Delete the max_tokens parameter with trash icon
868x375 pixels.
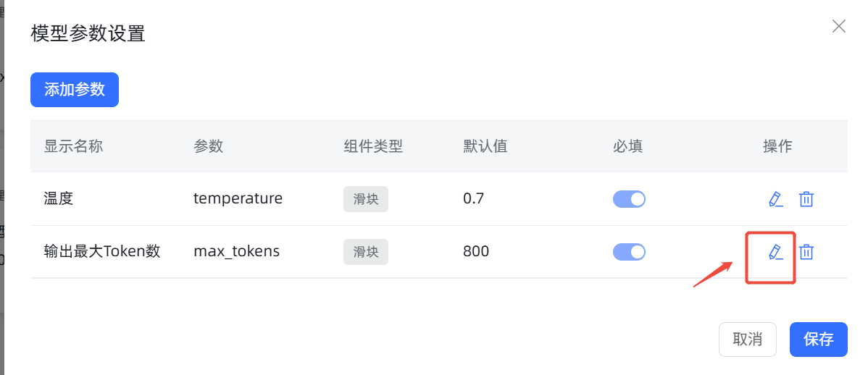pyautogui.click(x=806, y=252)
